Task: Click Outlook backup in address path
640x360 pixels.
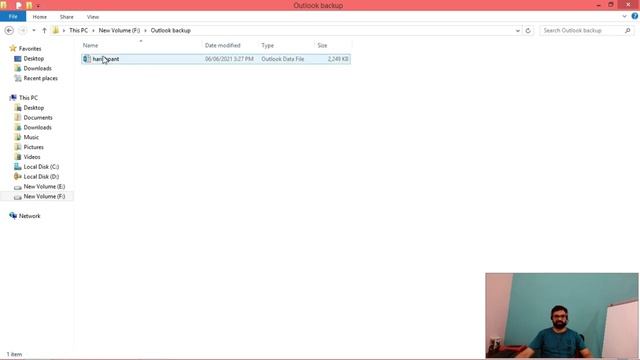Action: tap(171, 31)
